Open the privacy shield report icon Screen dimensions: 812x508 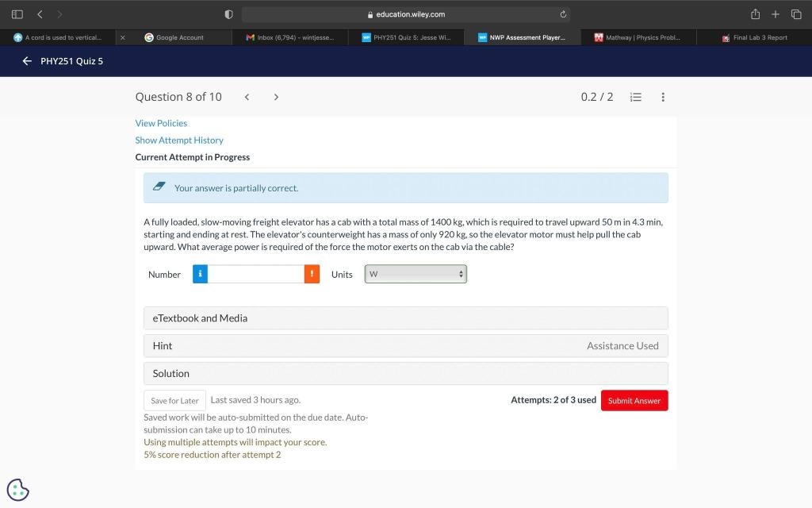tap(228, 14)
